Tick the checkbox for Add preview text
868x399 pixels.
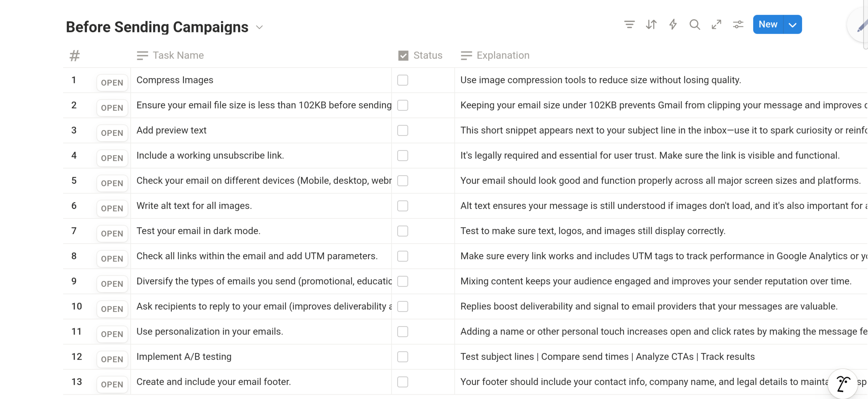(402, 131)
